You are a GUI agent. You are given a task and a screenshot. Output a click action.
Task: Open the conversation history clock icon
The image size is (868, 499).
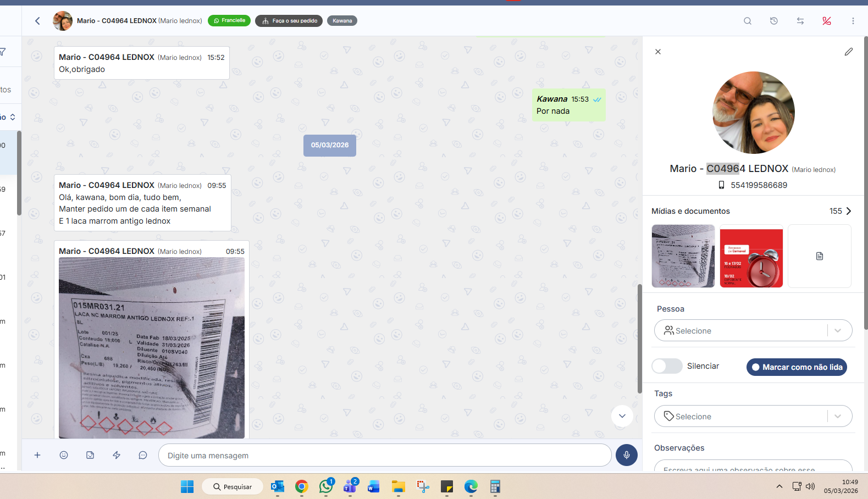[x=773, y=21]
